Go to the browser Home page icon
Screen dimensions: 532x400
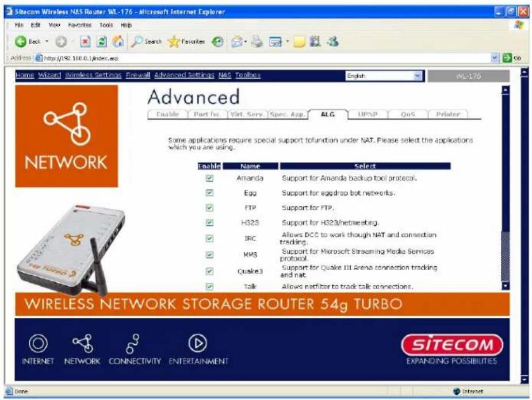[x=118, y=41]
